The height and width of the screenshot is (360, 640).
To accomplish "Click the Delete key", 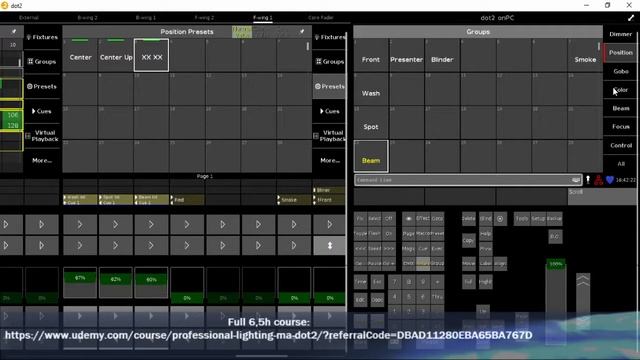I will tap(469, 219).
